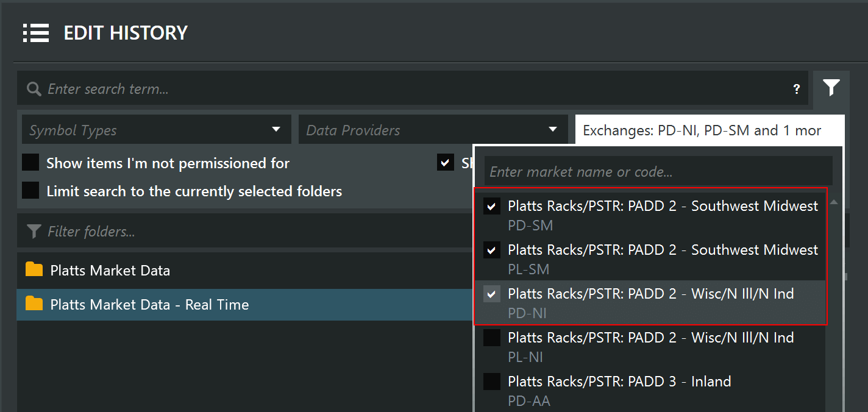Click the PD-AA code text

(x=529, y=401)
